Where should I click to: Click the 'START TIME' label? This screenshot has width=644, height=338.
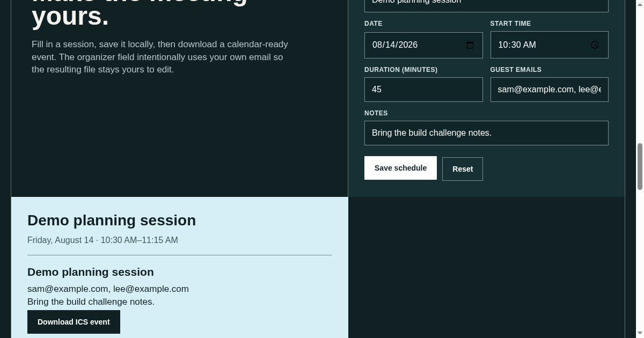(x=510, y=24)
